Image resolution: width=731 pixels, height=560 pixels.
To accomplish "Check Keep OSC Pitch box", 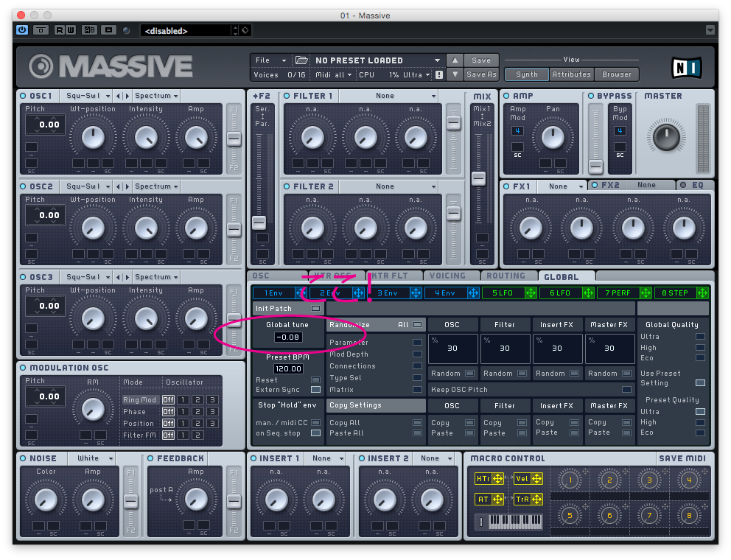I will pos(626,389).
